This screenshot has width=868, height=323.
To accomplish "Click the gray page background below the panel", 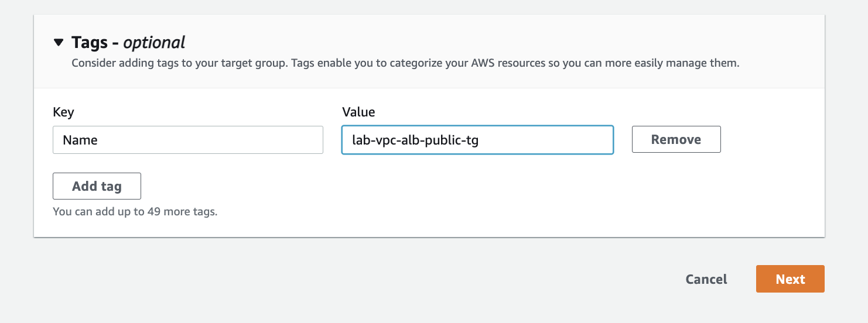I will click(x=351, y=281).
